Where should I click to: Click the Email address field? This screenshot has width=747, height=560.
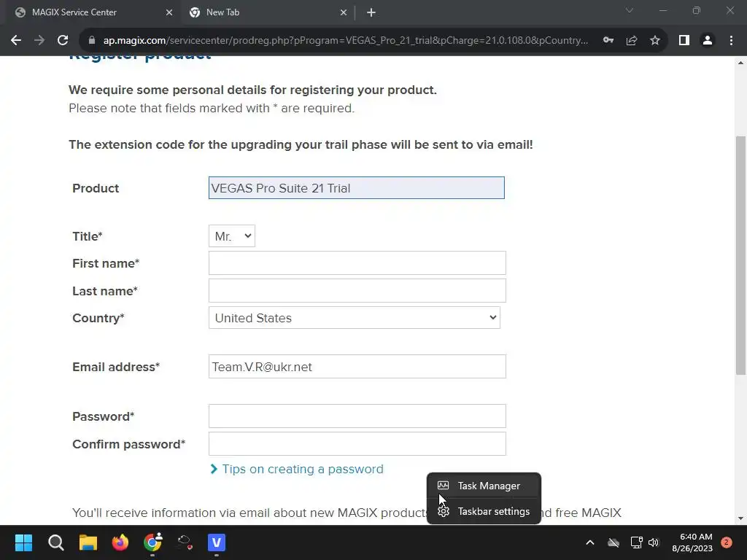[x=357, y=367]
